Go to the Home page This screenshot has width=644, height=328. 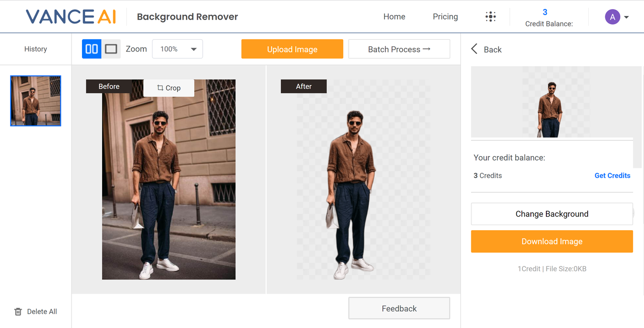pos(394,17)
